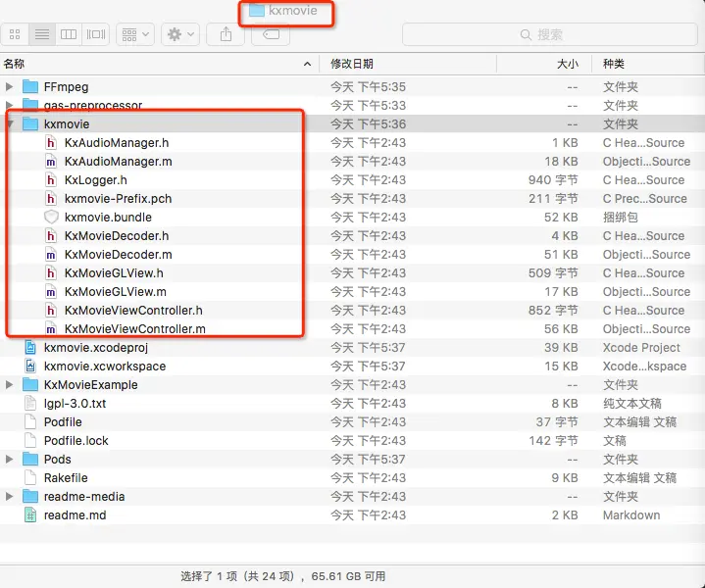The height and width of the screenshot is (588, 705).
Task: Switch to Cover Flow view
Action: (x=96, y=34)
